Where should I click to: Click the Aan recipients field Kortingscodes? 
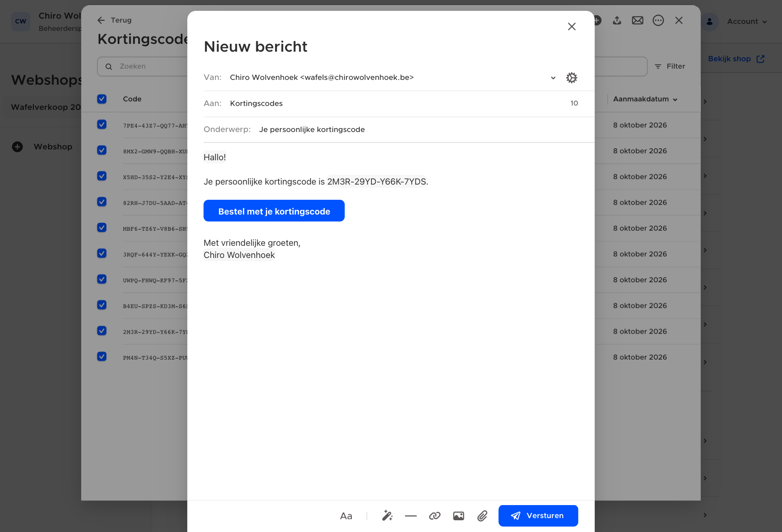pyautogui.click(x=398, y=103)
